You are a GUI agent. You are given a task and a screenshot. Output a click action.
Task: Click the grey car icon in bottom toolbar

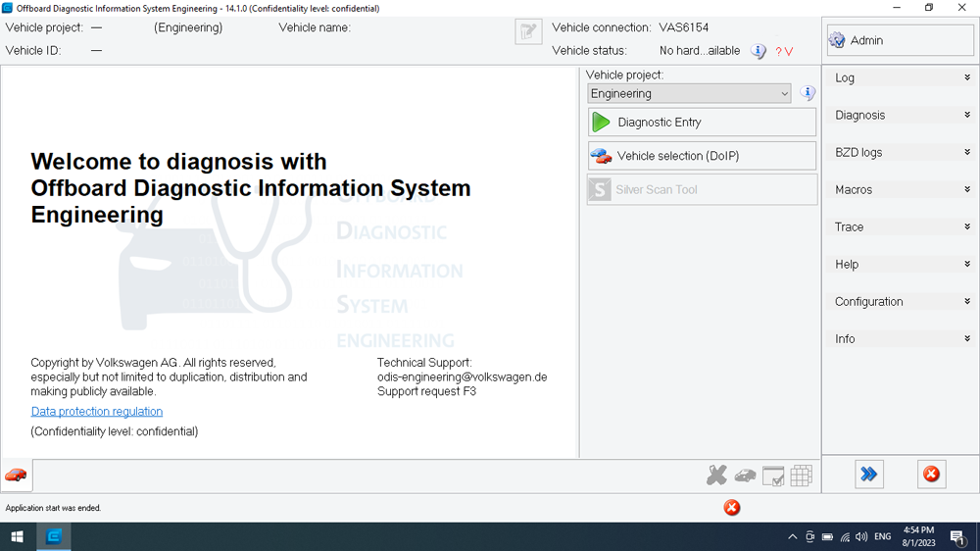click(745, 476)
